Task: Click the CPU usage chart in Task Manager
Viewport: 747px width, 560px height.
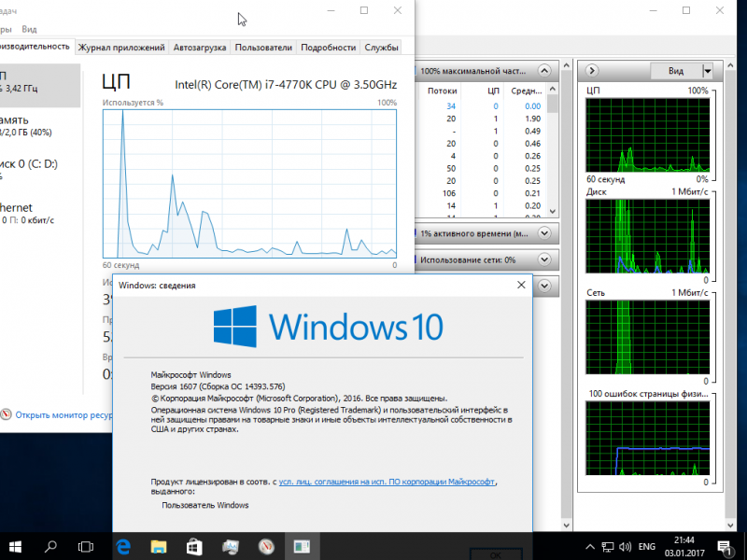Action: [249, 183]
